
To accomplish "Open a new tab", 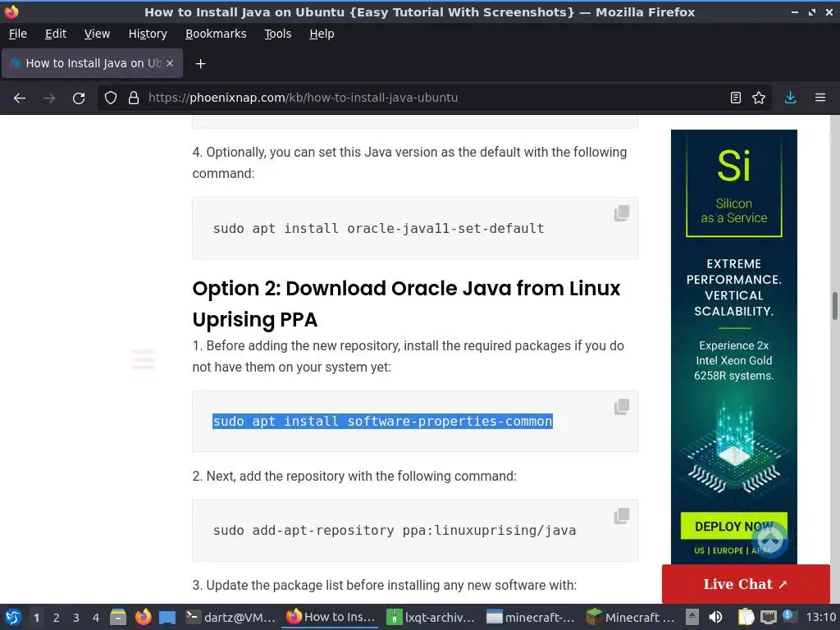I will point(200,64).
